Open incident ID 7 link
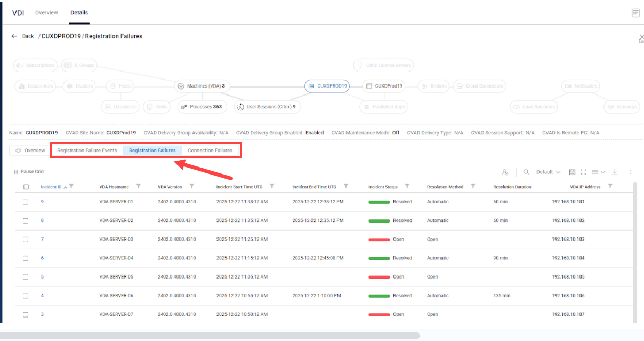This screenshot has height=341, width=644. coord(42,239)
